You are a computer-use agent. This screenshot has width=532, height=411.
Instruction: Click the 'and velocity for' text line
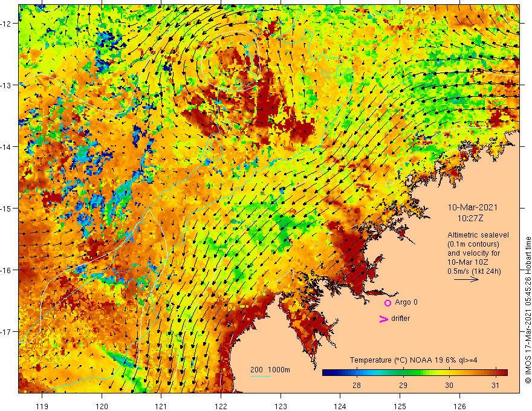tap(473, 253)
